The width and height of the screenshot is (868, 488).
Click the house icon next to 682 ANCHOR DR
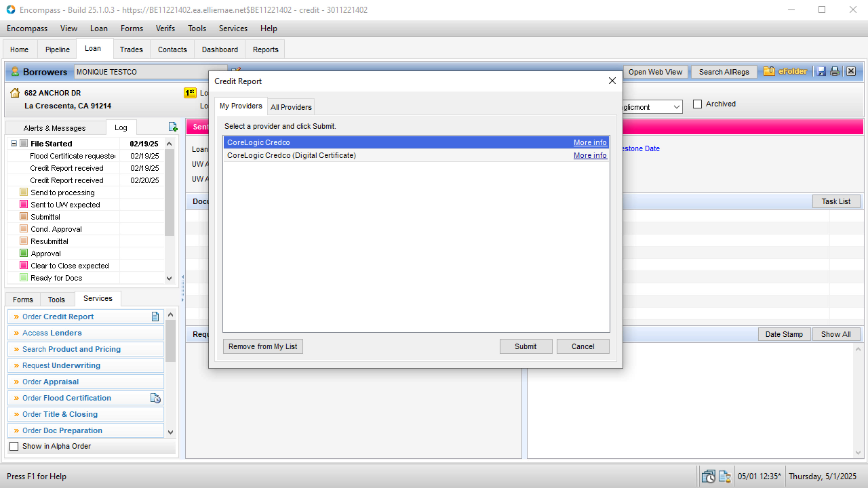pos(15,93)
